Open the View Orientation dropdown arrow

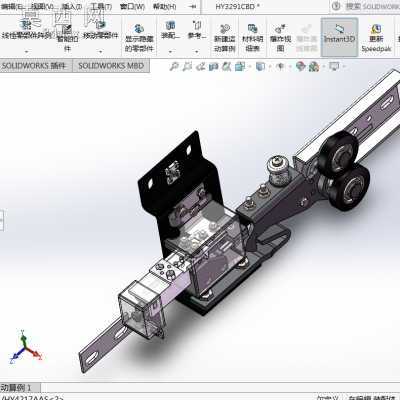click(x=249, y=67)
